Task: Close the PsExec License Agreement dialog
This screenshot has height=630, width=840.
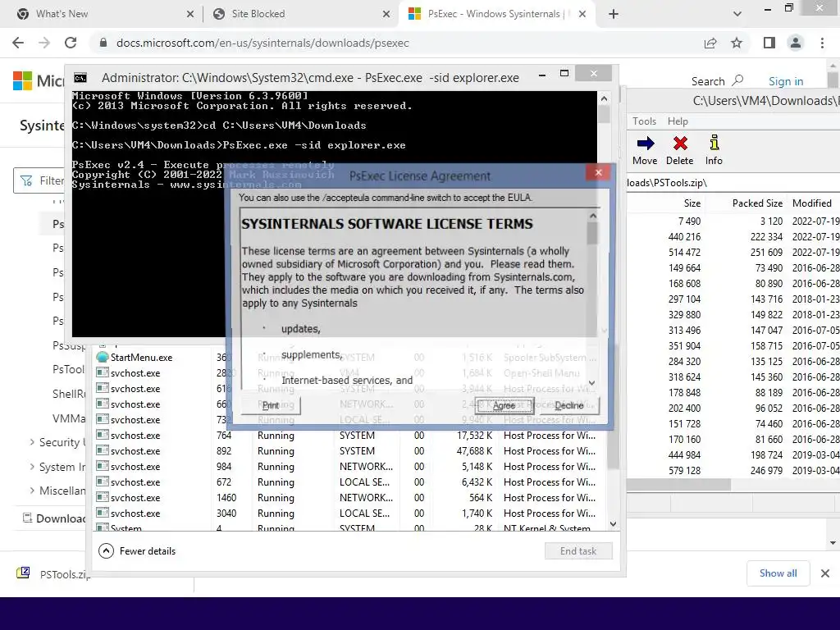Action: (x=598, y=172)
